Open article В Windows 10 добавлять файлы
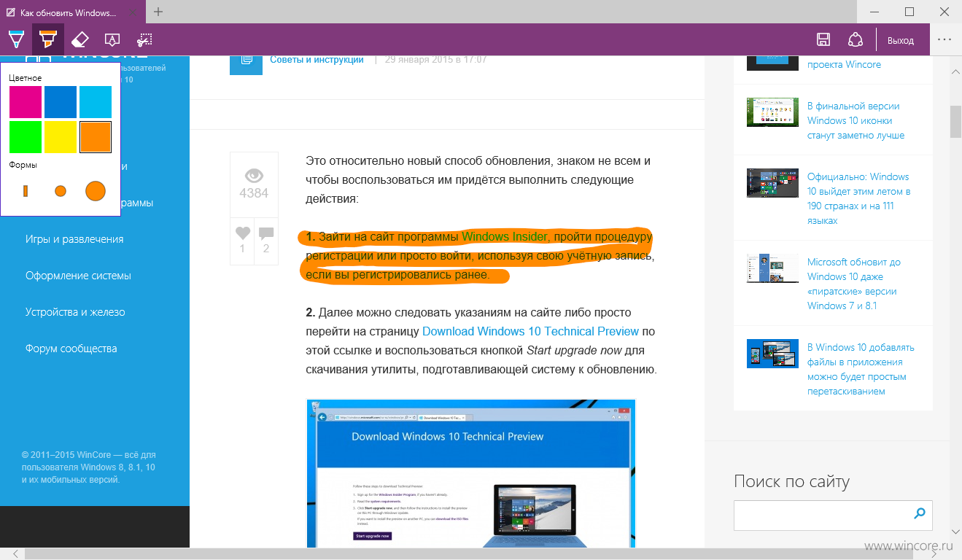Screen dimensions: 962x560 coord(861,369)
